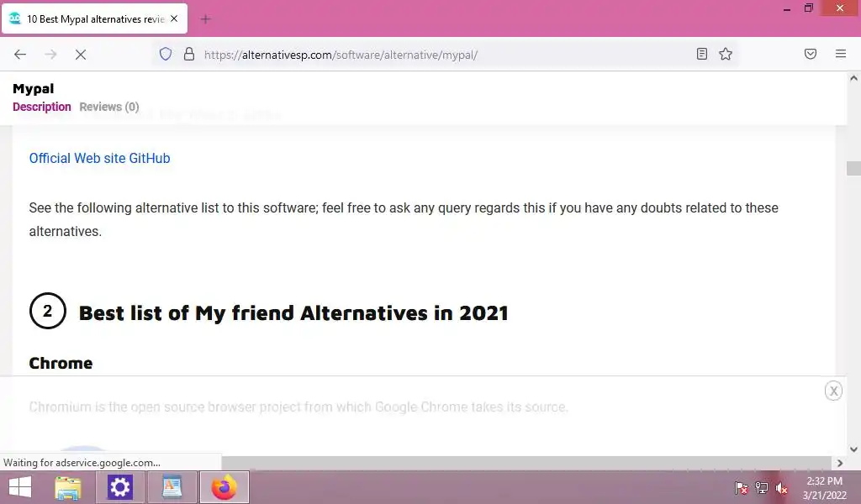Open the gear settings taskbar app
Image resolution: width=861 pixels, height=504 pixels.
point(120,487)
